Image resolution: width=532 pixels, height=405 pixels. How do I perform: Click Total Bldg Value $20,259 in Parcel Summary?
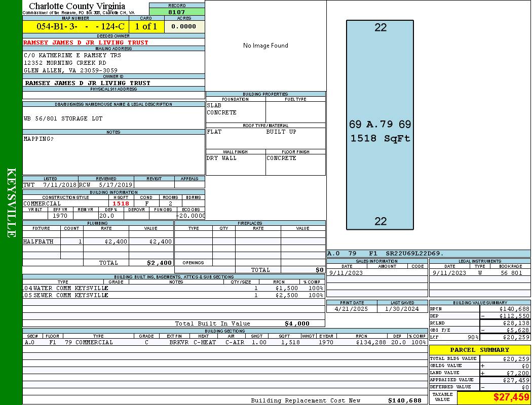516,359
